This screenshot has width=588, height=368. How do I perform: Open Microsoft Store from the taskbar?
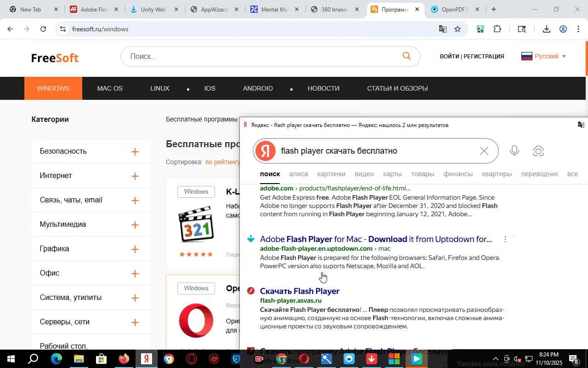point(101,359)
